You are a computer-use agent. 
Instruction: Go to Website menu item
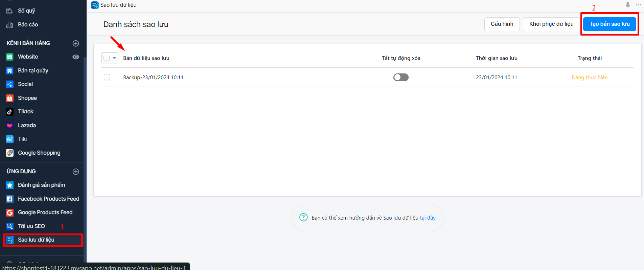coord(28,57)
